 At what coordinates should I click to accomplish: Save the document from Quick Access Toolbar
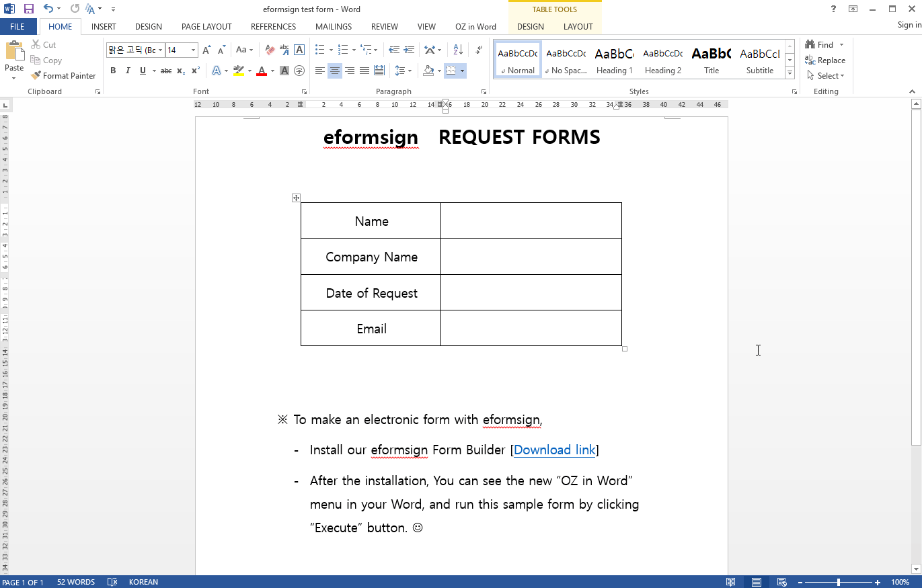click(28, 9)
